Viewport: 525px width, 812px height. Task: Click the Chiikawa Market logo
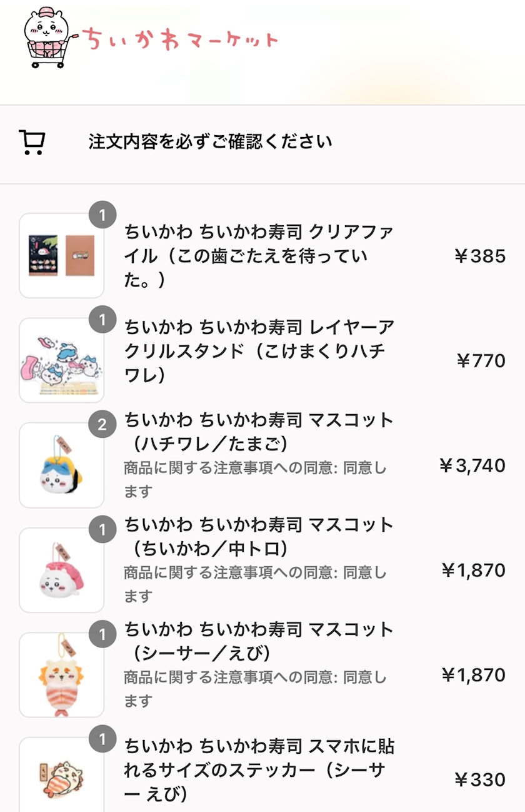pos(150,38)
